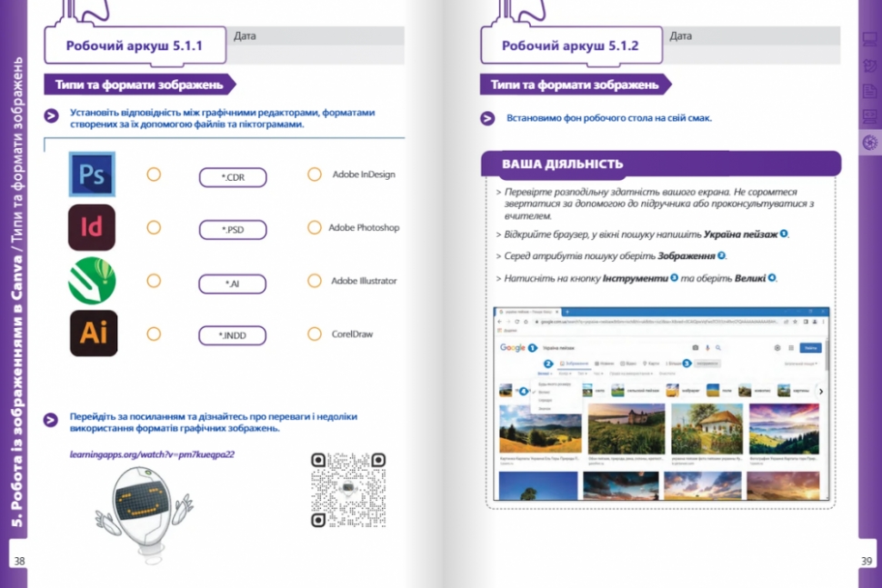Select the circle beside Adobe Illustrator label

(x=315, y=281)
